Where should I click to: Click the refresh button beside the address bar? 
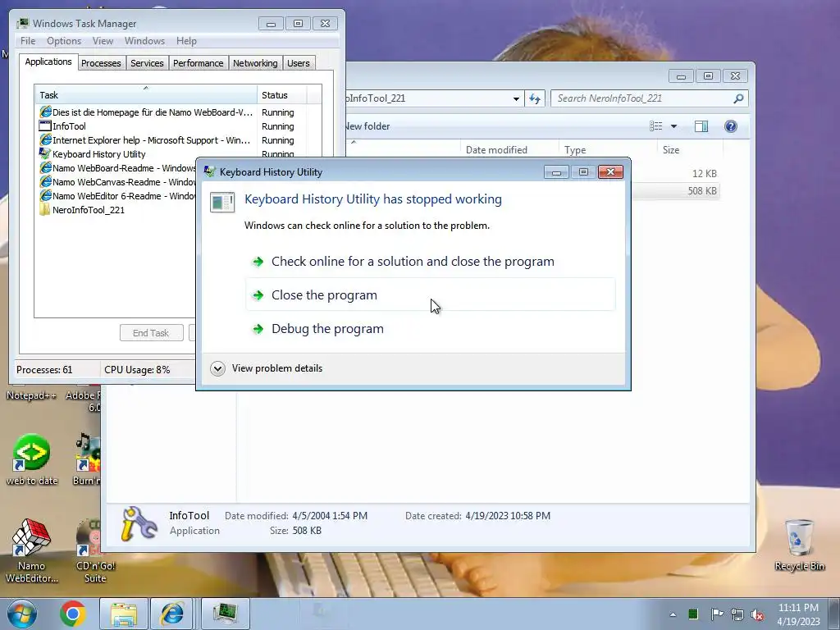[535, 98]
